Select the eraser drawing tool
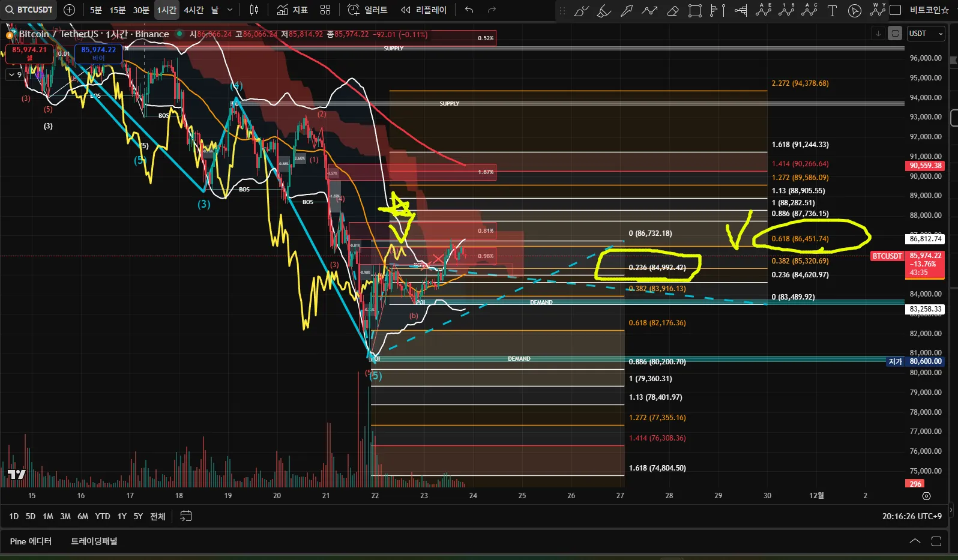The height and width of the screenshot is (560, 958). [672, 10]
